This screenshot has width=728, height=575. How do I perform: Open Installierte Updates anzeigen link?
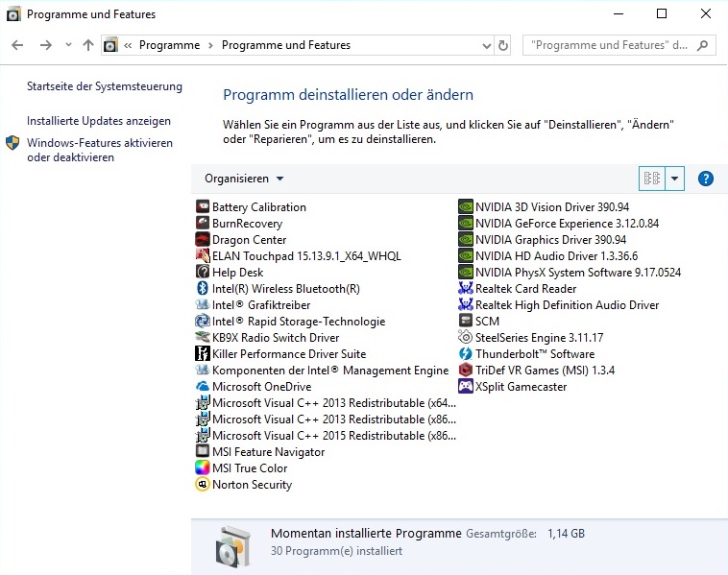(99, 121)
